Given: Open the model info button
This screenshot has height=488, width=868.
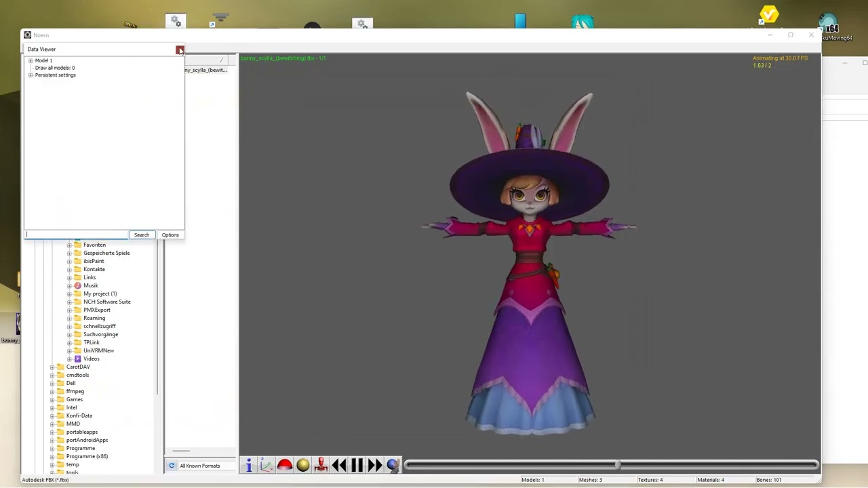Looking at the screenshot, I should [249, 465].
